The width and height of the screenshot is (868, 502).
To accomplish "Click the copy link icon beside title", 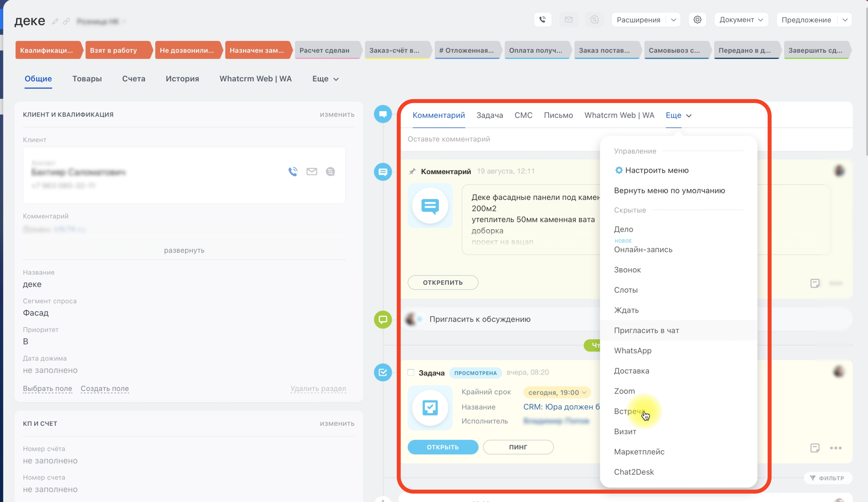I will click(66, 22).
